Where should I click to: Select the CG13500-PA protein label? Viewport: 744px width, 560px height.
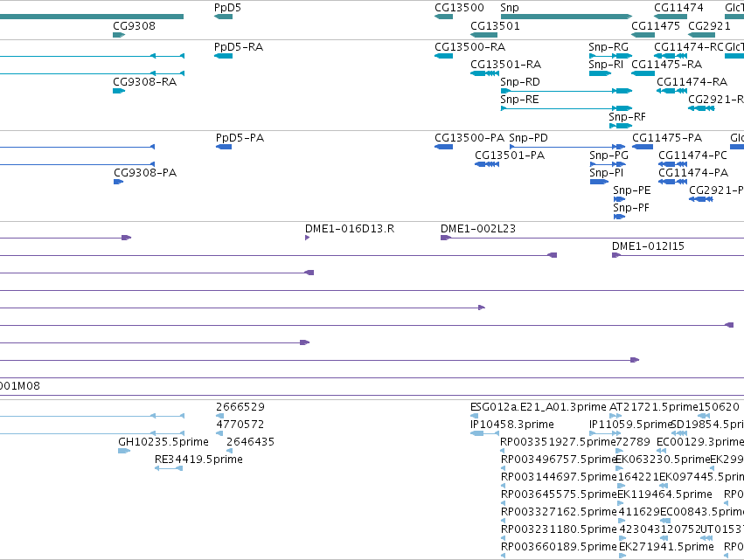(469, 138)
